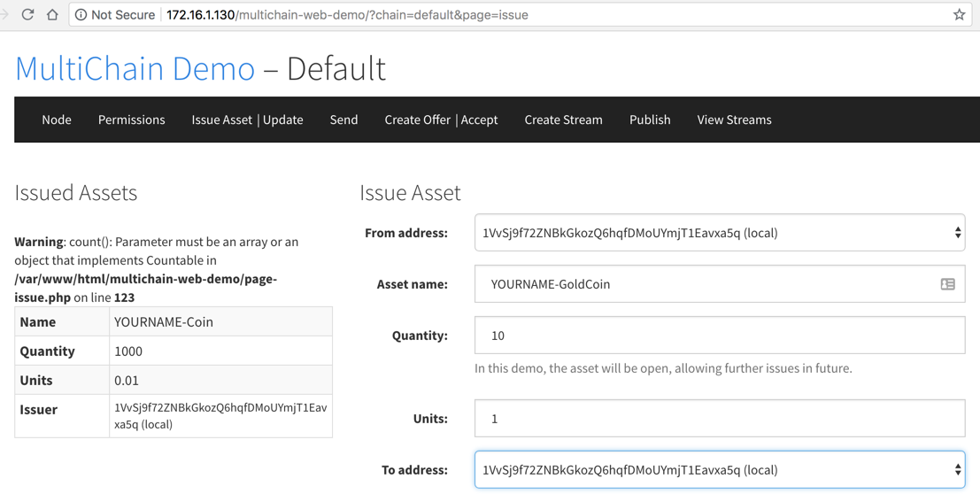Open the To address dropdown
This screenshot has width=980, height=494.
click(x=719, y=470)
